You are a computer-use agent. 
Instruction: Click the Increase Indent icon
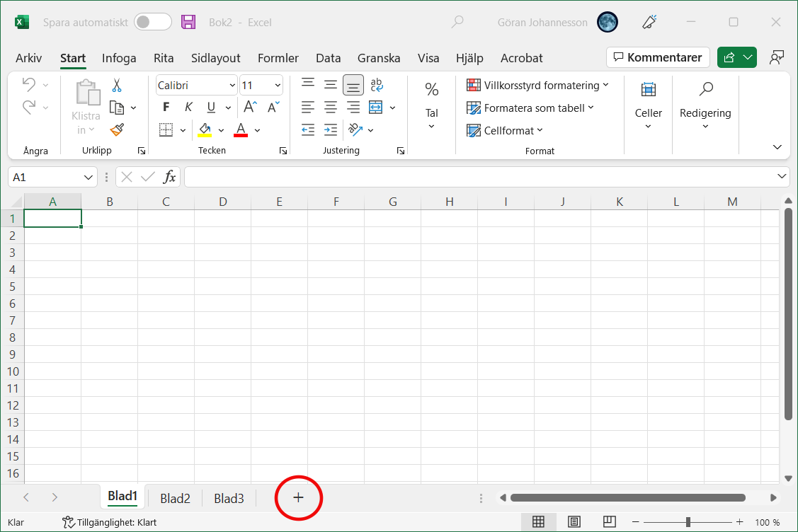331,130
